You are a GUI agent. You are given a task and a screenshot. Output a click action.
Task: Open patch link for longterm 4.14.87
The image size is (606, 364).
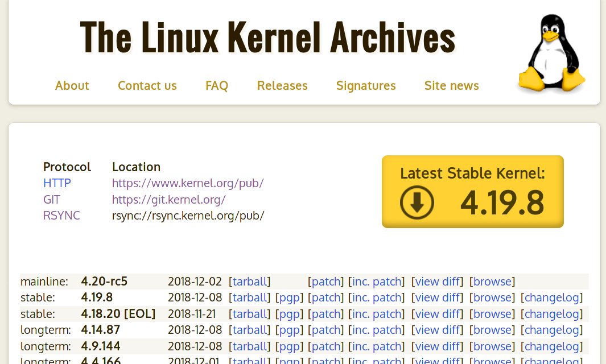(326, 330)
